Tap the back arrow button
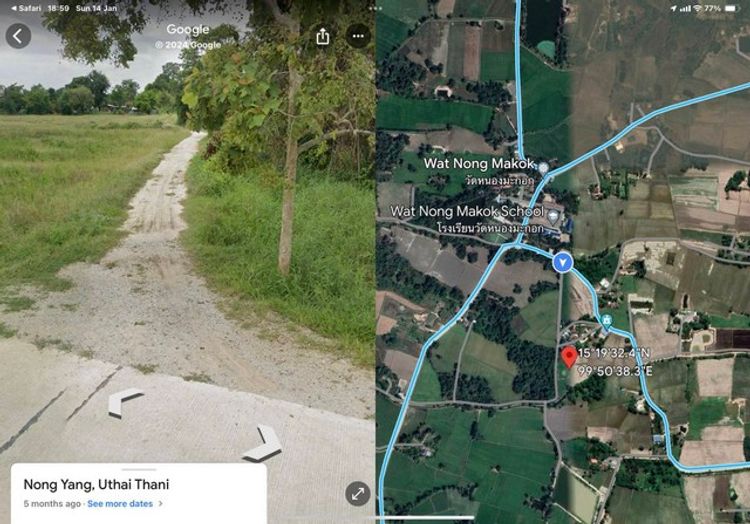 click(x=18, y=36)
